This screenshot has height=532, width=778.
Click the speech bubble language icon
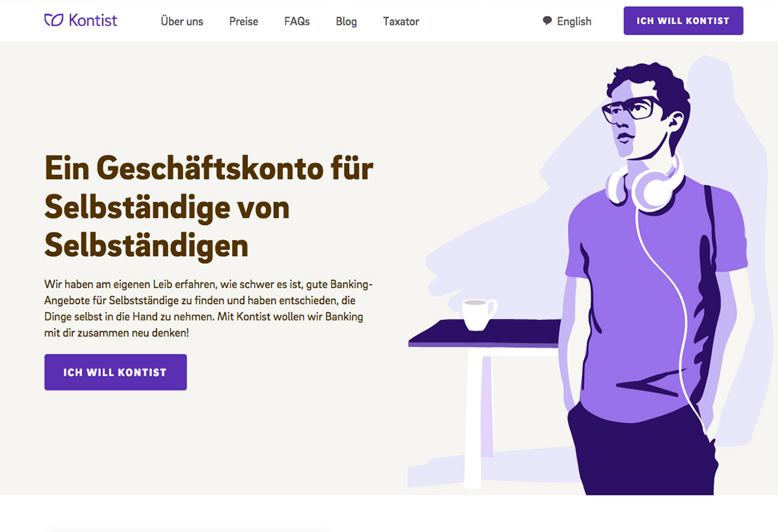pyautogui.click(x=547, y=21)
